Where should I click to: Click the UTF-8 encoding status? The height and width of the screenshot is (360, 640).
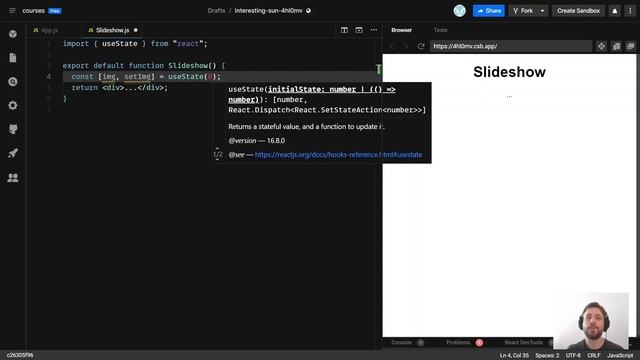(573, 356)
